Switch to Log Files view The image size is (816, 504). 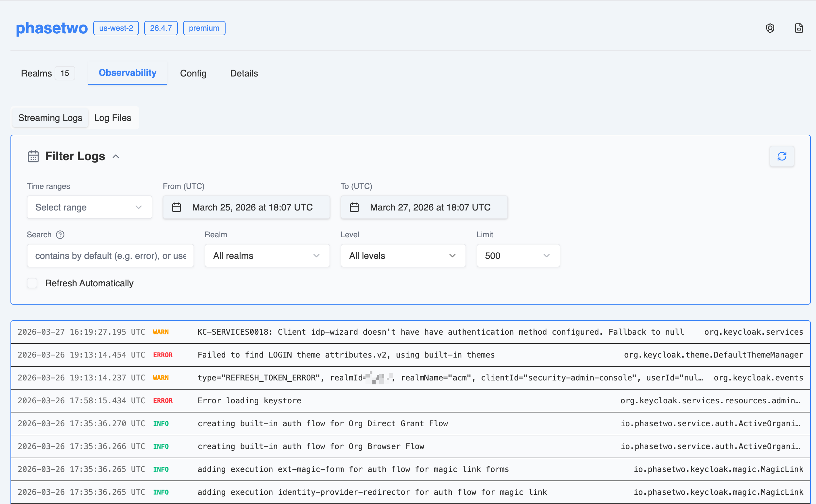(113, 118)
